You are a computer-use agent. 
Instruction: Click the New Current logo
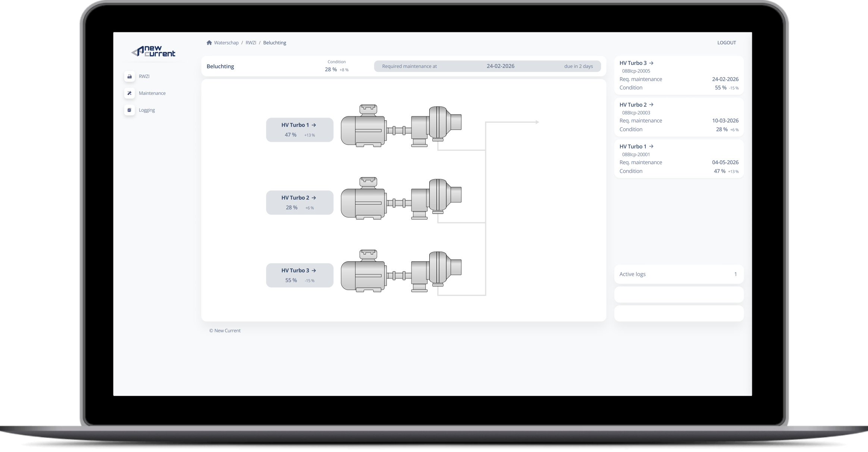[x=153, y=52]
